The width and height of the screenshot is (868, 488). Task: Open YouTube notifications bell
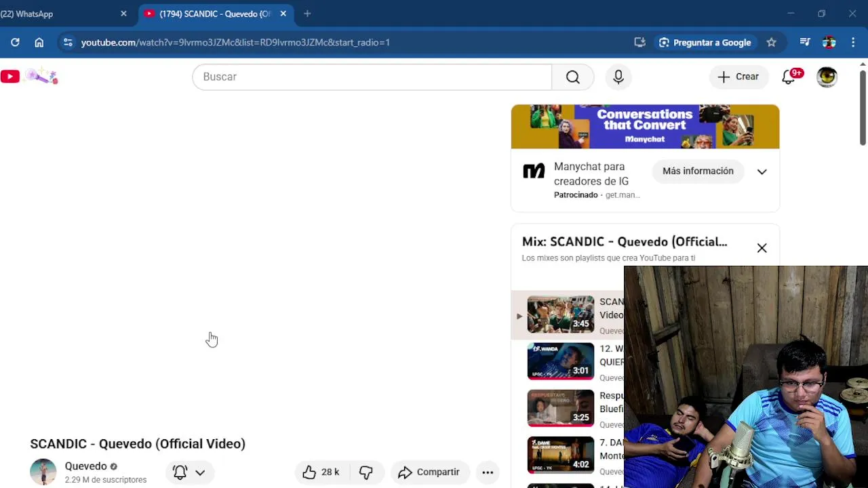pos(789,77)
